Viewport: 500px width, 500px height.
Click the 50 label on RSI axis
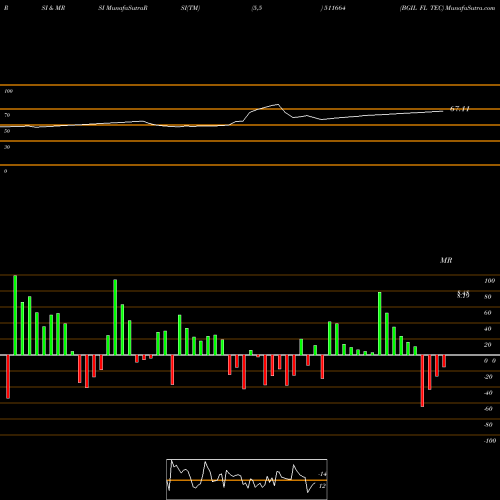7,131
